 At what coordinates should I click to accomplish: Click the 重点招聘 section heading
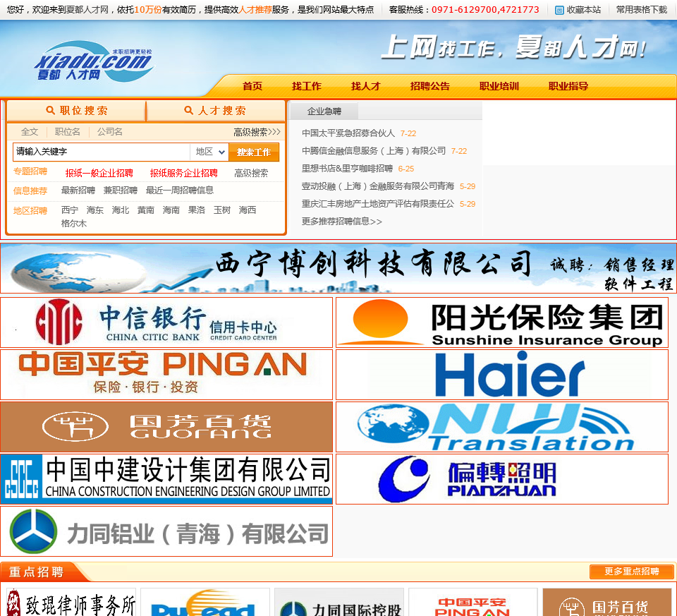pyautogui.click(x=36, y=572)
